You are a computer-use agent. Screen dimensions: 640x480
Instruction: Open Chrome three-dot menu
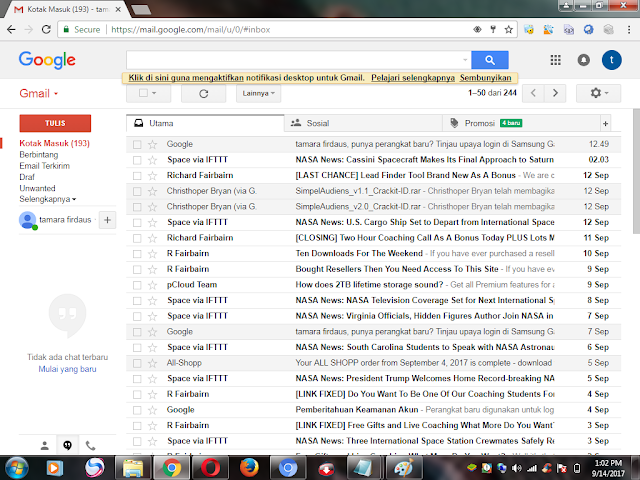tap(629, 29)
